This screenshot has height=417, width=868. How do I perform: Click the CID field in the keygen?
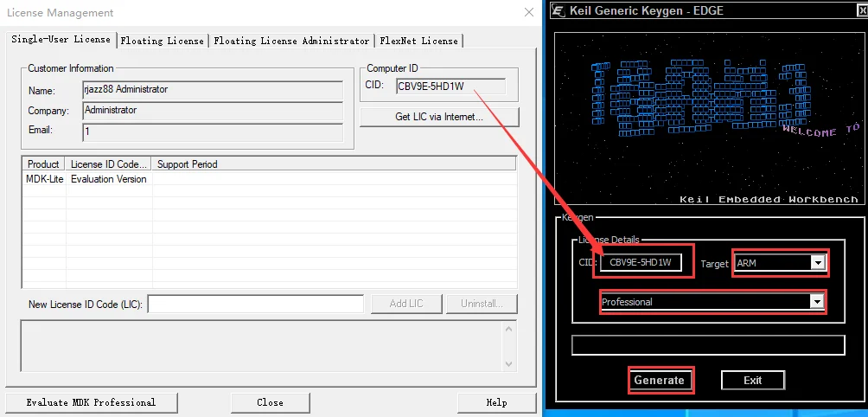(x=641, y=262)
